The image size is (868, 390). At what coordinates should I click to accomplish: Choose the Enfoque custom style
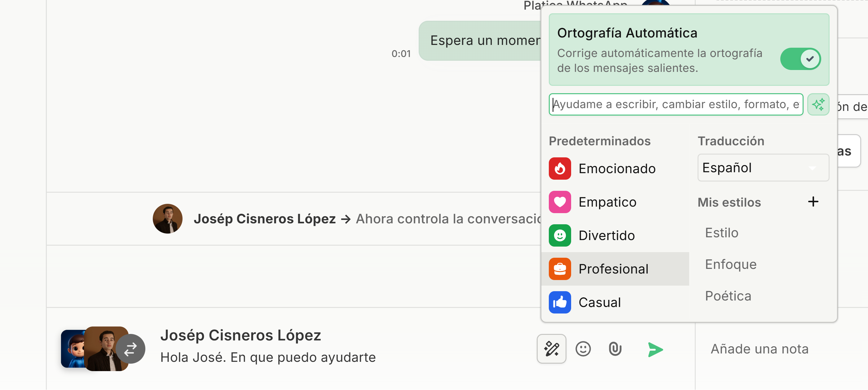click(730, 264)
